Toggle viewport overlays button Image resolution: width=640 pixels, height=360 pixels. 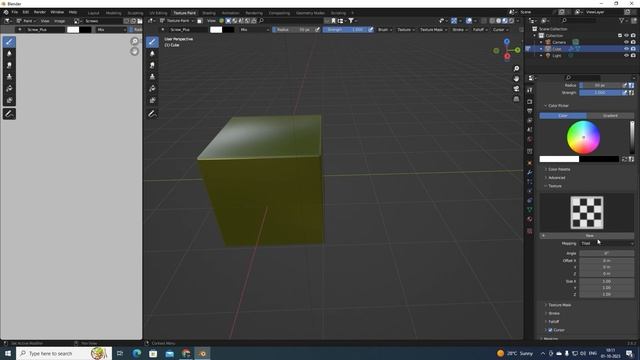tap(469, 21)
